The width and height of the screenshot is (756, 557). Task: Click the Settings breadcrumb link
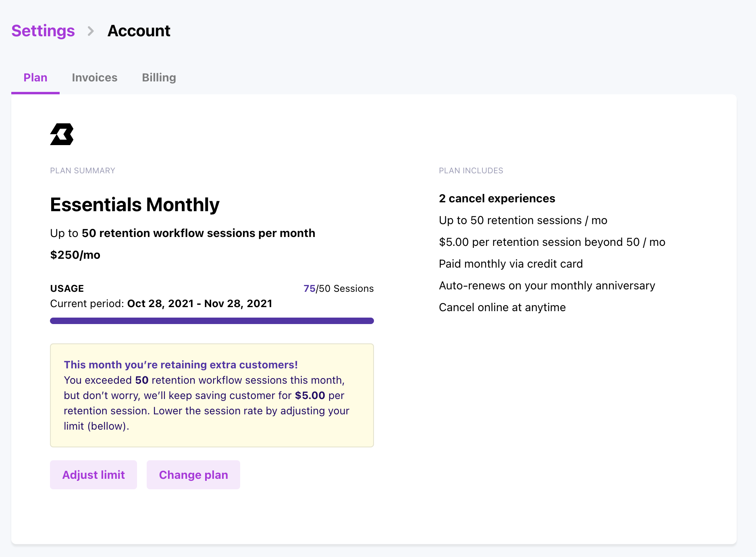point(43,31)
